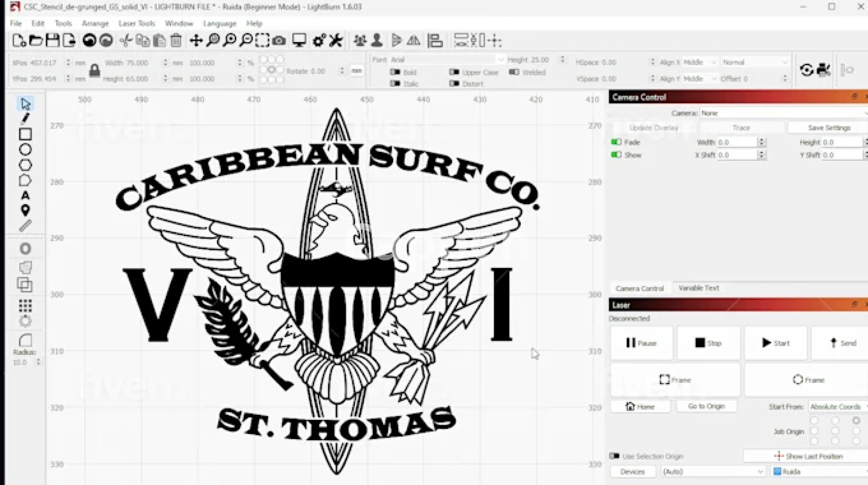868x485 pixels.
Task: Select the Create Text tool
Action: tap(25, 195)
